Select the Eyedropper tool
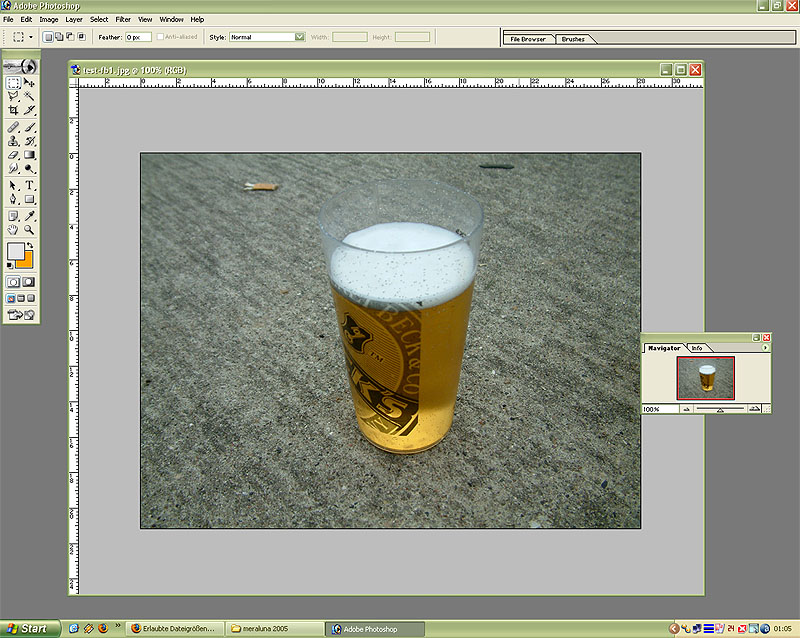Image resolution: width=800 pixels, height=638 pixels. pos(29,216)
